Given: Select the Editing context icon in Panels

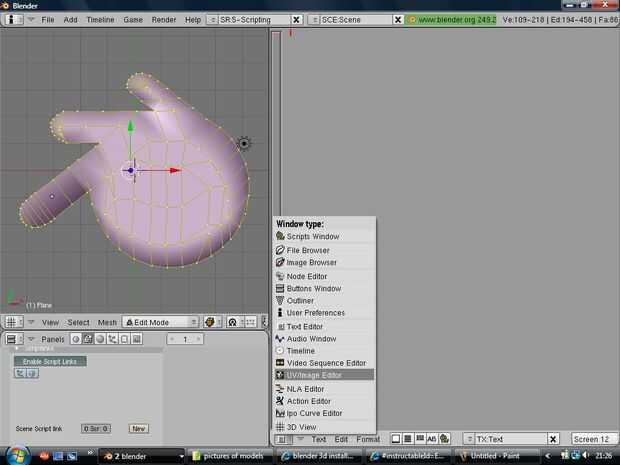Looking at the screenshot, I should [x=124, y=339].
